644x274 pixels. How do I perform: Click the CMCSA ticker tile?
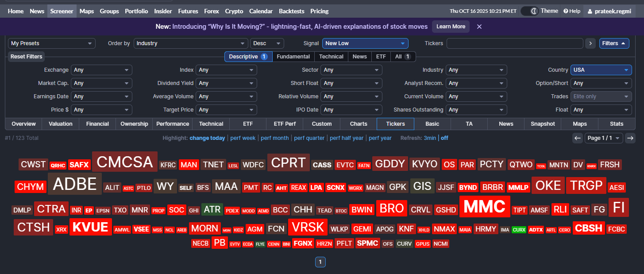pos(125,162)
